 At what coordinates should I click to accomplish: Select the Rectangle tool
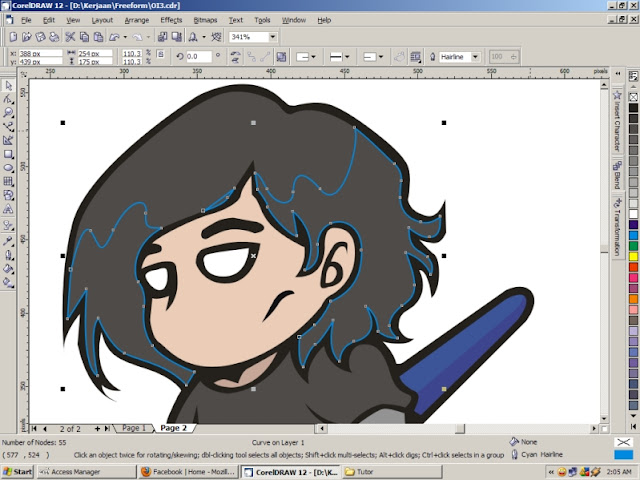[8, 154]
